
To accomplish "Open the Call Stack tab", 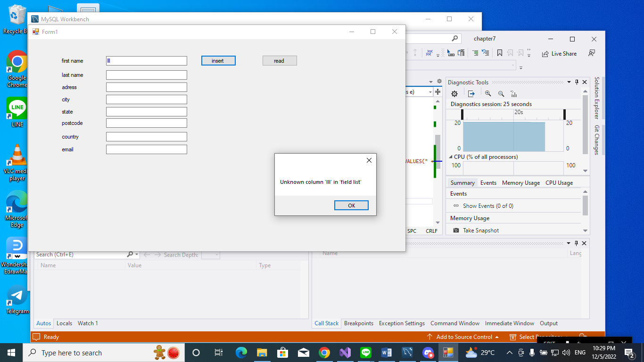I will coord(326,323).
